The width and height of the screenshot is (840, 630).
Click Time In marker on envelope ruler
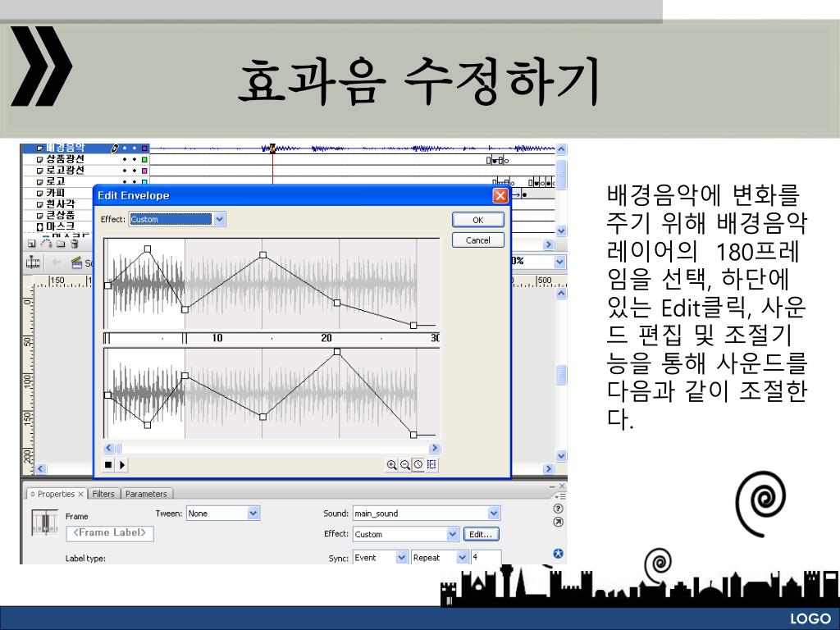[x=107, y=338]
